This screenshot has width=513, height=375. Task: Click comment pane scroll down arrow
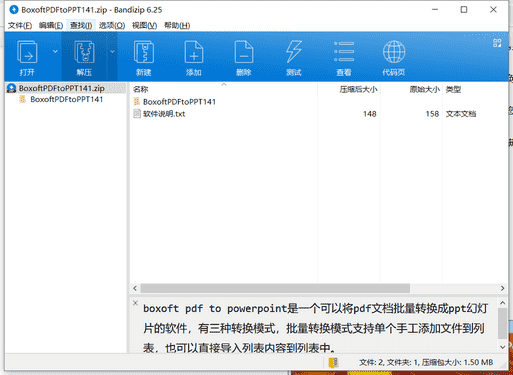tap(502, 347)
